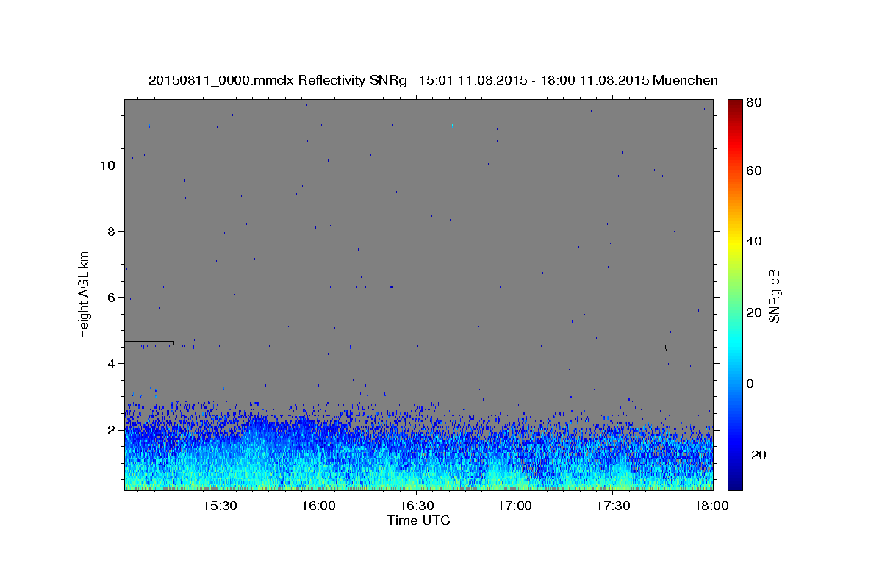Click the 'Height AGL km' axis label
This screenshot has height=588, width=882.
pyautogui.click(x=85, y=293)
